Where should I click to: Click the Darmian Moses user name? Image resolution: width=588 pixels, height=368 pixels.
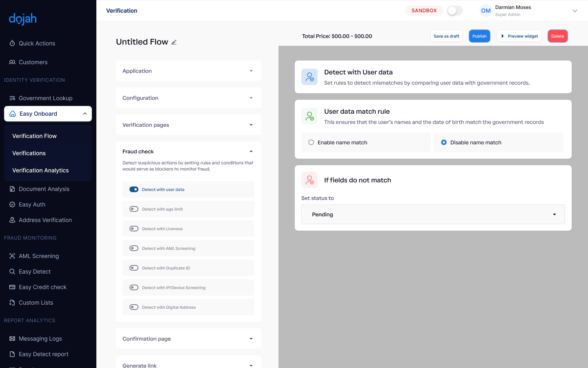click(513, 7)
